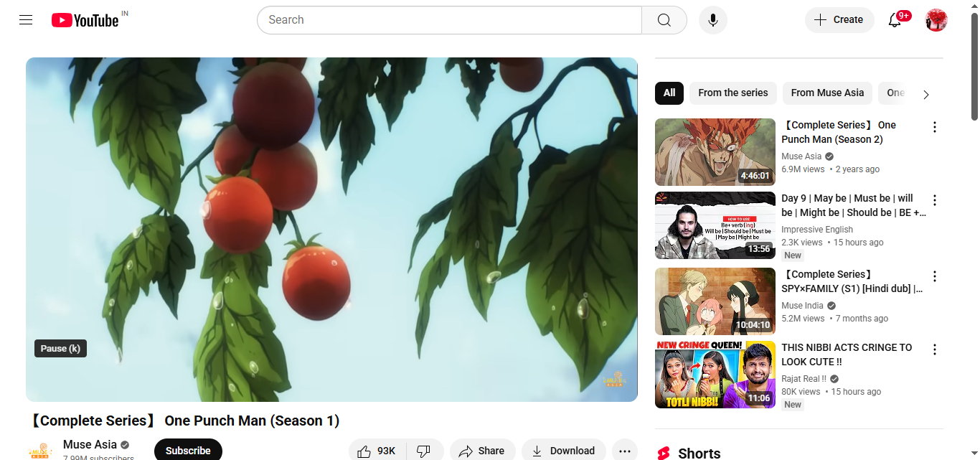Open the Muse India channel

(x=803, y=306)
